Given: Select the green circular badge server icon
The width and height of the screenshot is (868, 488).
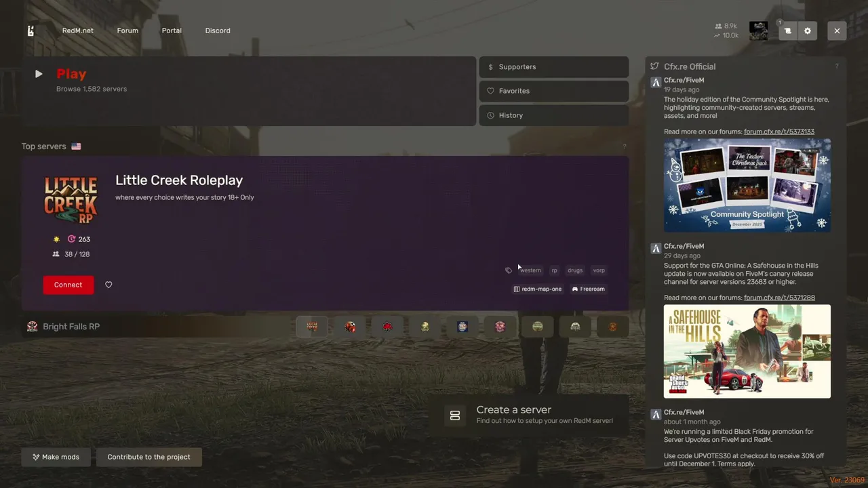Looking at the screenshot, I should click(x=538, y=327).
